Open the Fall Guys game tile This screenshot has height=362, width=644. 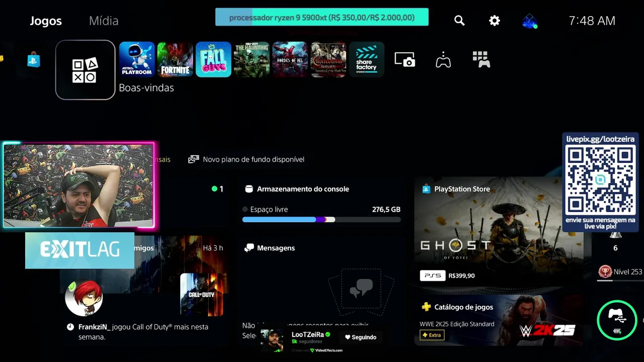click(213, 59)
